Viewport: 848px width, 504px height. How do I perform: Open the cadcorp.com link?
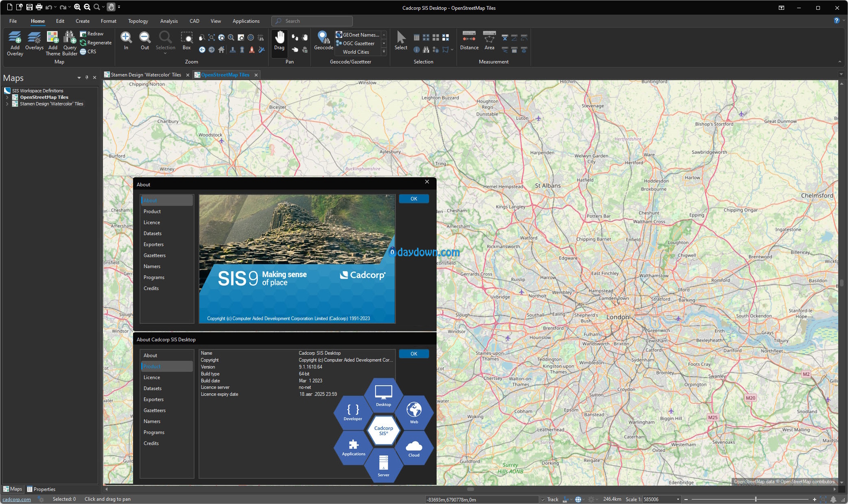pos(17,500)
